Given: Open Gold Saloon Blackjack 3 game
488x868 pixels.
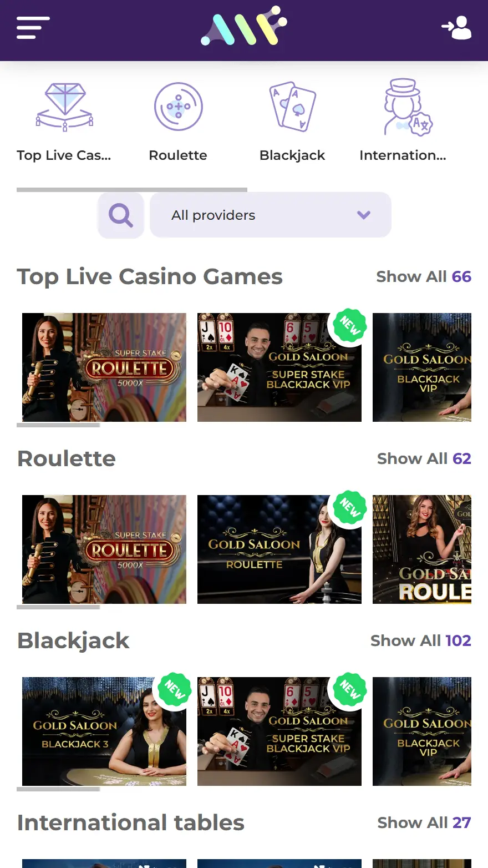Looking at the screenshot, I should 104,731.
